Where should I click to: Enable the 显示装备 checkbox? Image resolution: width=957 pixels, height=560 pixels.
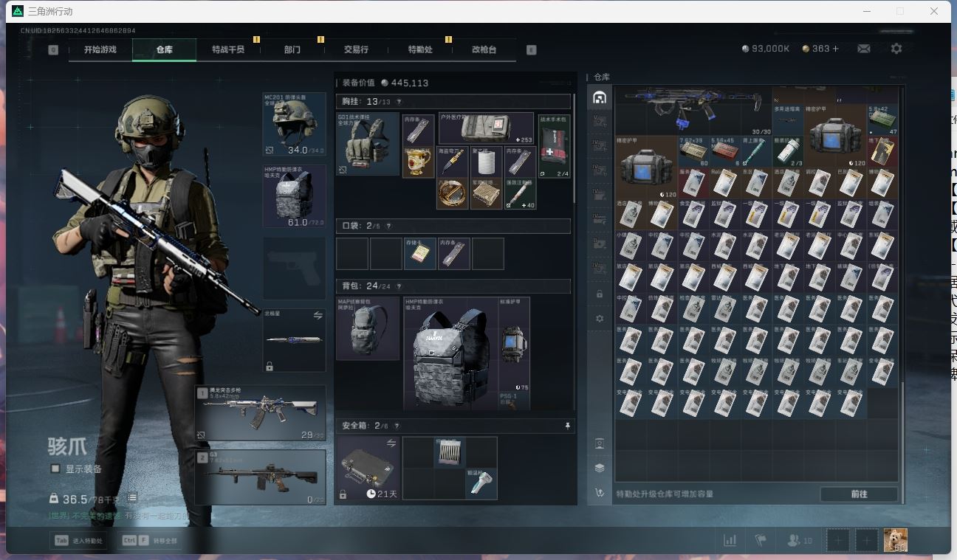(55, 469)
